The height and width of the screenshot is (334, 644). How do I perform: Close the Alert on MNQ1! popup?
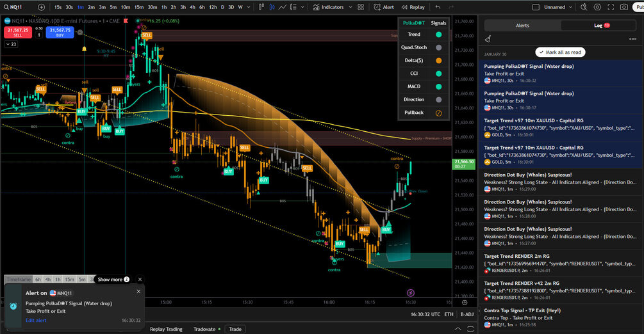[138, 291]
